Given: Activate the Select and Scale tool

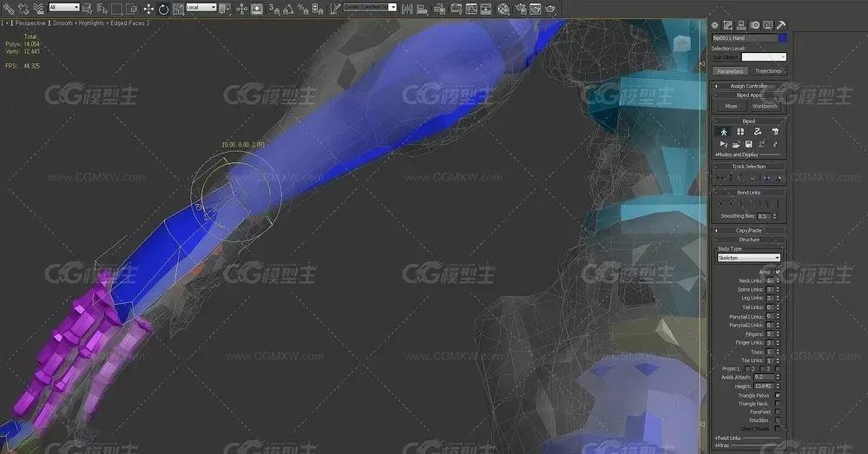Looking at the screenshot, I should click(178, 9).
